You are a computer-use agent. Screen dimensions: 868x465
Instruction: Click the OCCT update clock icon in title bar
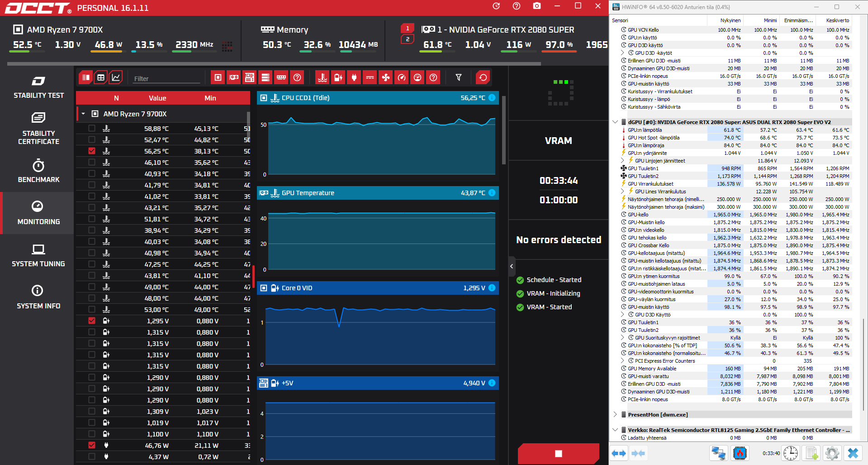click(x=496, y=6)
